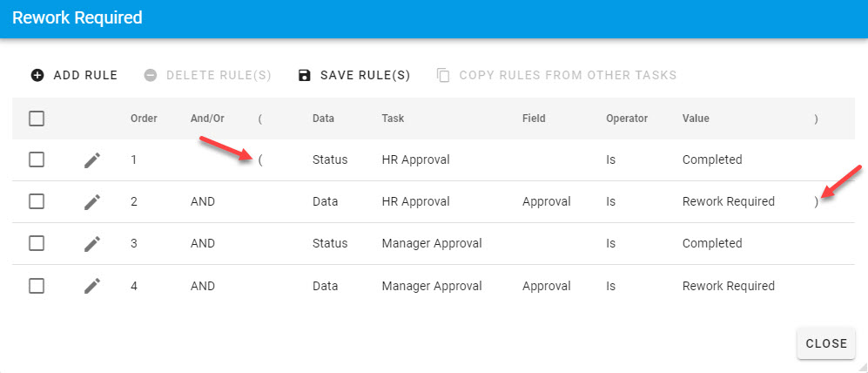
Task: Select the checkbox for rule order 4
Action: point(37,286)
